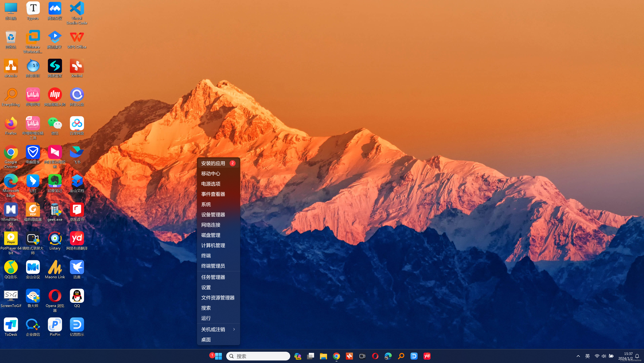This screenshot has height=363, width=644.
Task: Select 系统 menu entry
Action: click(218, 204)
